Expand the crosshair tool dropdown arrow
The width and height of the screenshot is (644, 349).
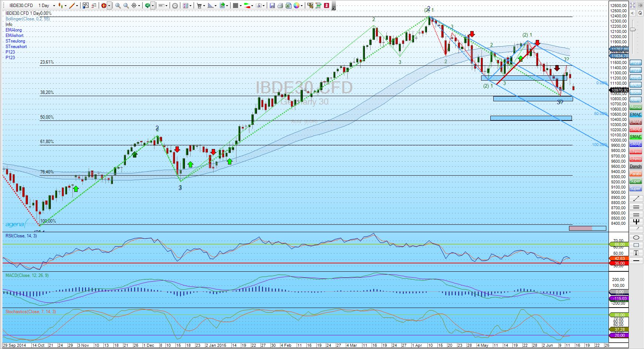pos(139,6)
